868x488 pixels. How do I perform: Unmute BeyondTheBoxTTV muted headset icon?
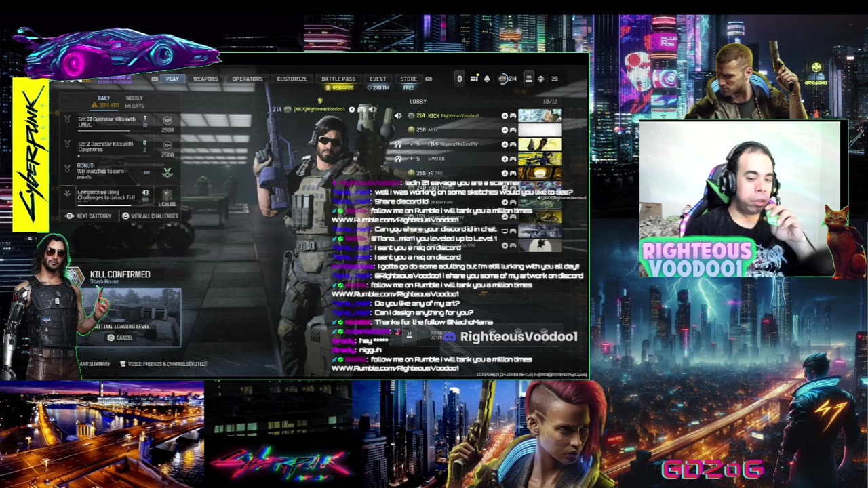(x=398, y=144)
